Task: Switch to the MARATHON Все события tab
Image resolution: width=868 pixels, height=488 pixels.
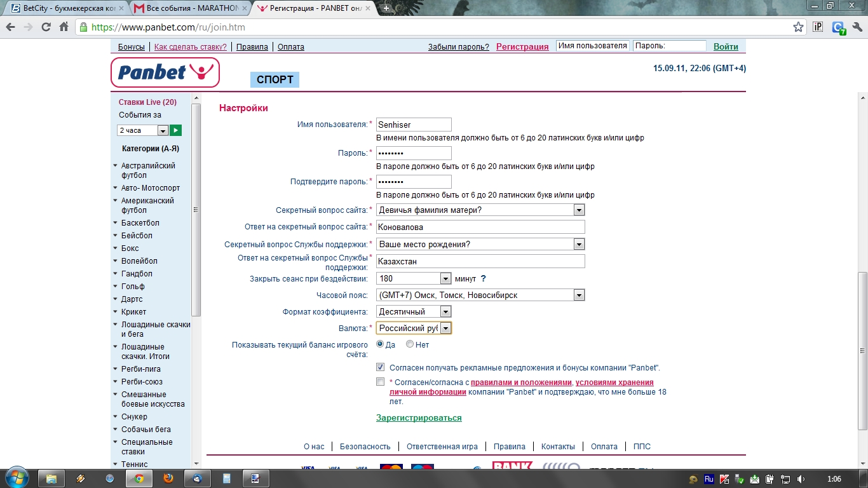Action: [x=191, y=8]
